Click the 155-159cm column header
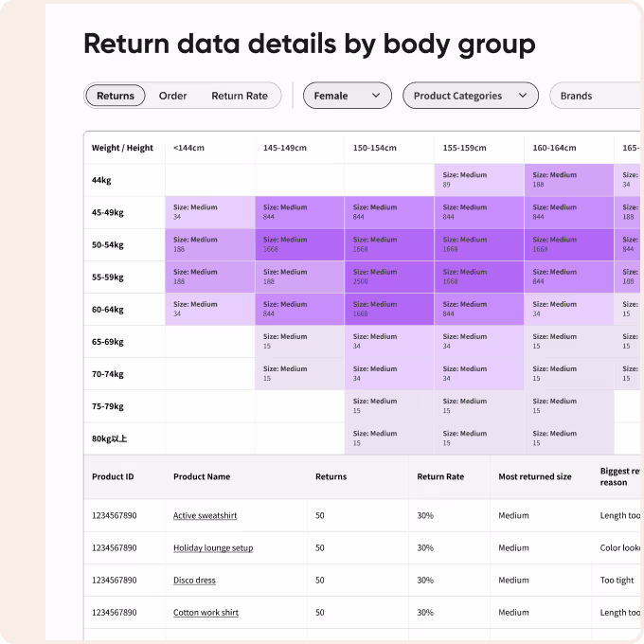This screenshot has width=644, height=644. 464,148
